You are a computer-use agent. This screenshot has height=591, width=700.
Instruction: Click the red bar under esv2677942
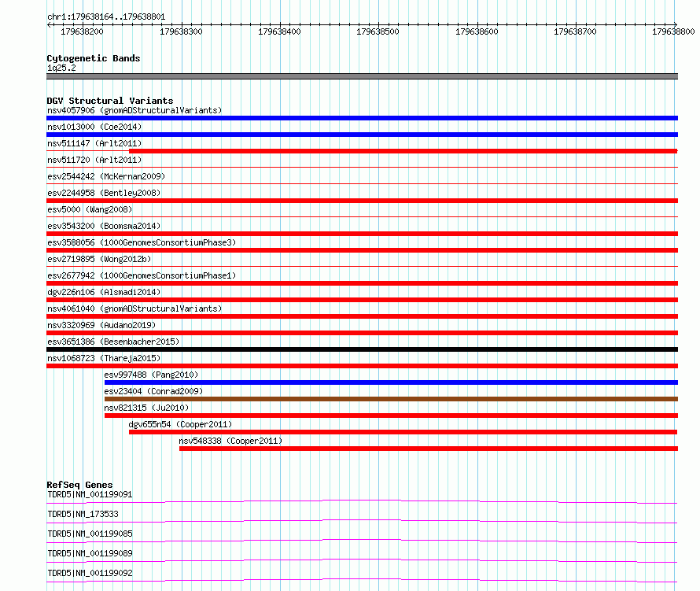[362, 283]
